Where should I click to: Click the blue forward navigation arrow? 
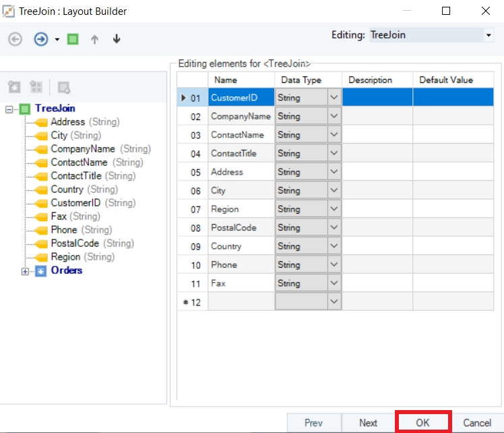tap(40, 39)
